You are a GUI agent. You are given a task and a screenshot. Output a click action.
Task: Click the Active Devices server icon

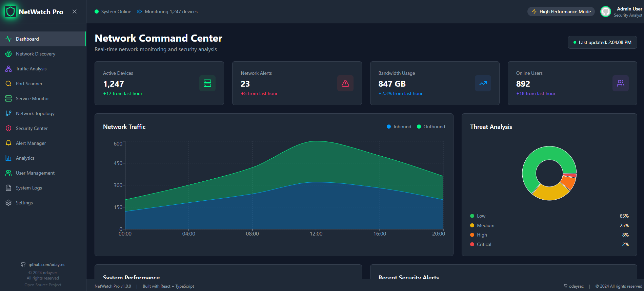coord(207,83)
